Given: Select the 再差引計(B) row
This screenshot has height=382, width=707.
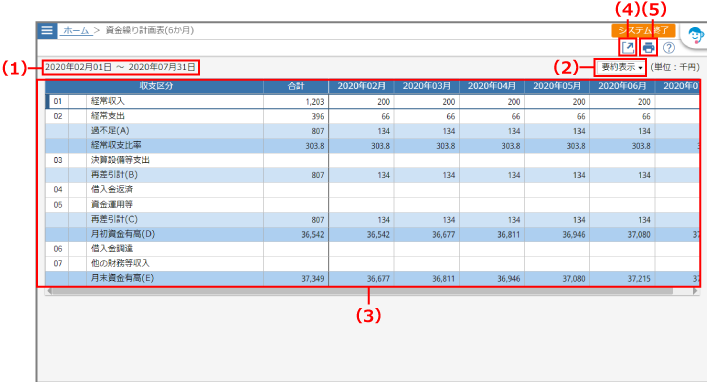Looking at the screenshot, I should (x=372, y=175).
